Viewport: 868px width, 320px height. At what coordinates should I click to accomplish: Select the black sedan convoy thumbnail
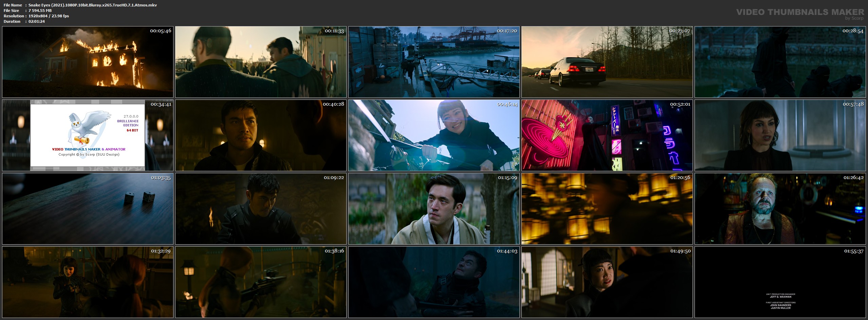(607, 62)
